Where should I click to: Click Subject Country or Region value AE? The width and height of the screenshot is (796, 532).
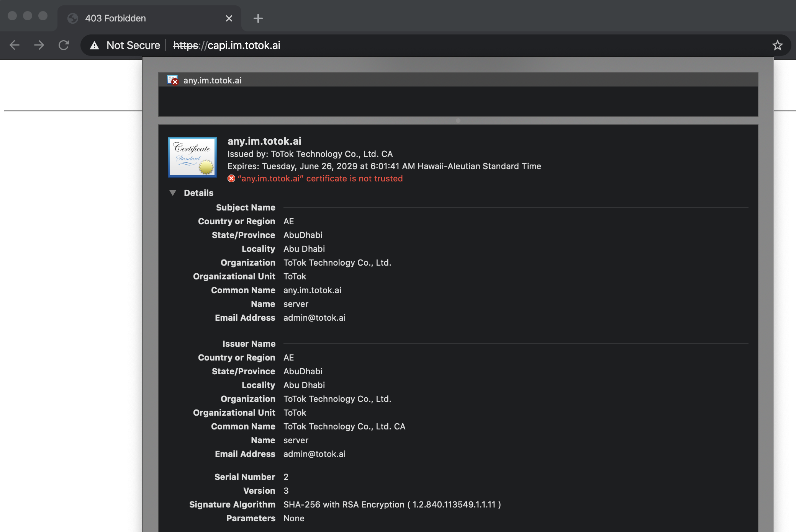288,221
